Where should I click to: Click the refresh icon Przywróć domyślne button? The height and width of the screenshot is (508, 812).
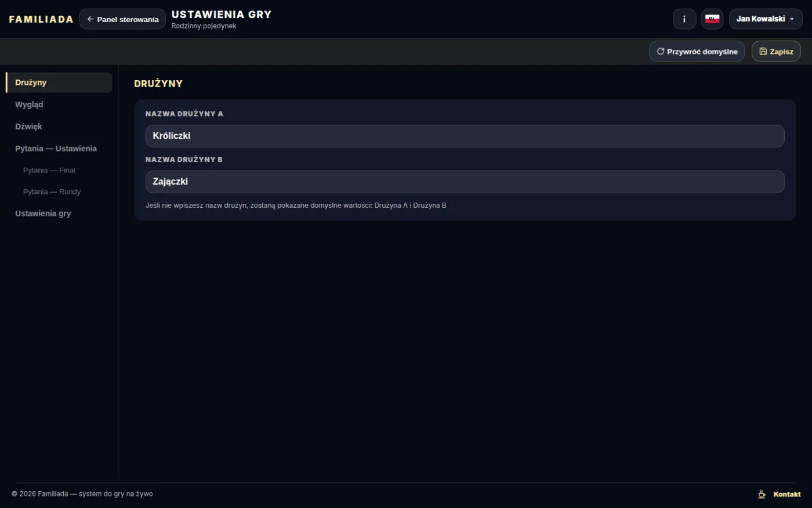[x=697, y=51]
